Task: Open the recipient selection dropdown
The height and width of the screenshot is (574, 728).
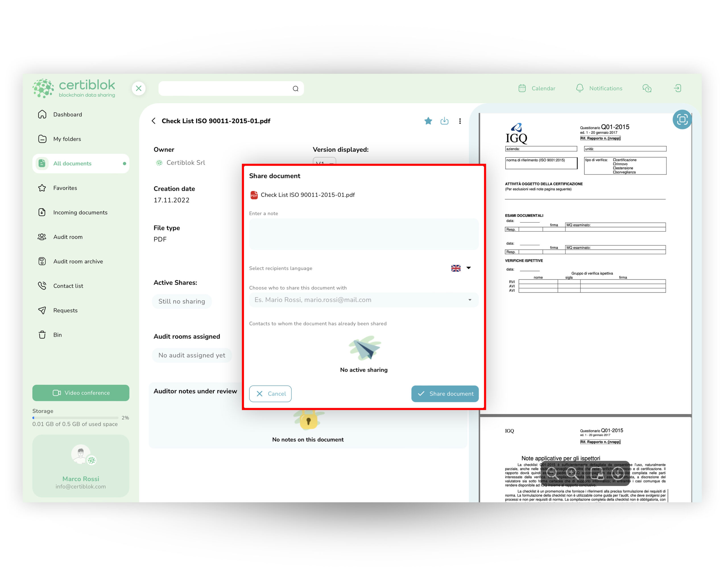Action: pos(469,300)
